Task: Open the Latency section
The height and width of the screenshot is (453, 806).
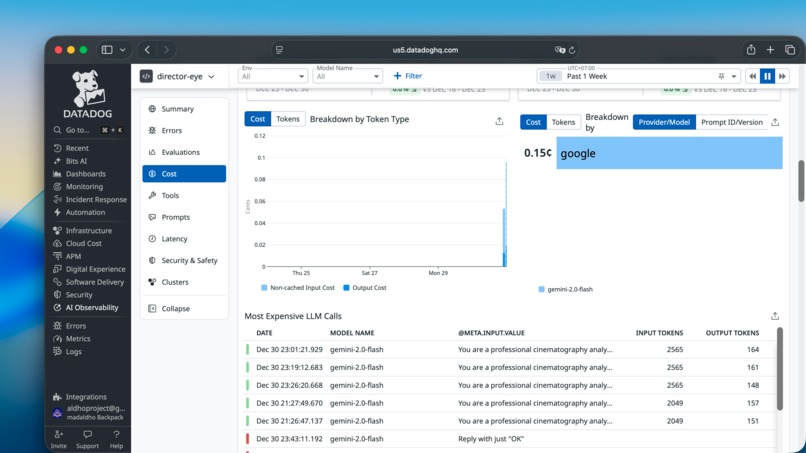Action: (184, 239)
